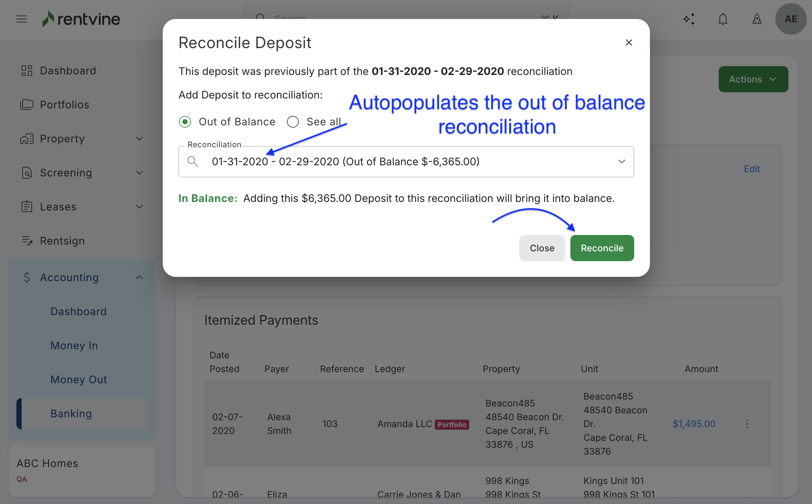The width and height of the screenshot is (812, 504).
Task: Click the rocket icon in header
Action: click(757, 19)
